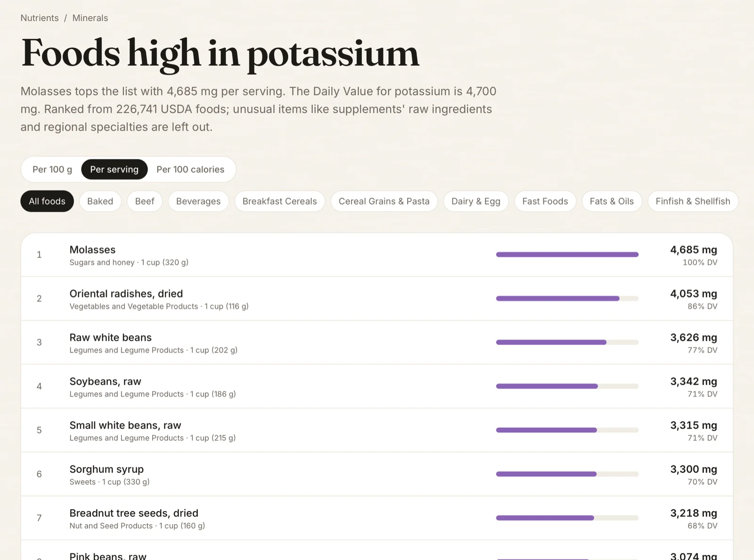Click "Sweets · 1 cup (330 g)" subtitle
754x560 pixels.
(x=109, y=482)
